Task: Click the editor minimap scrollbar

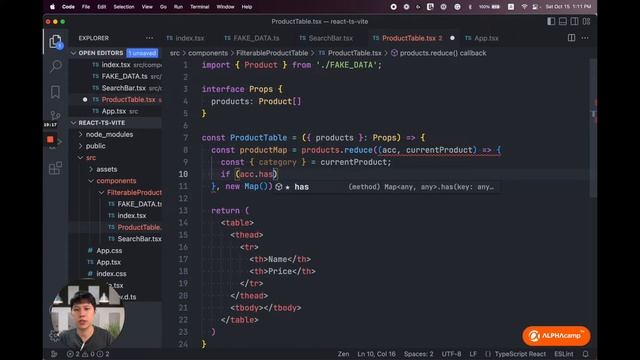Action: [594, 128]
